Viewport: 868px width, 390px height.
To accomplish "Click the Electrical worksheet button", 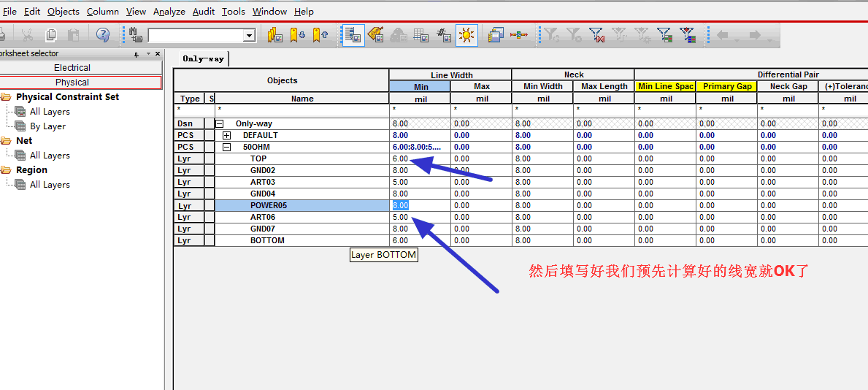I will [x=72, y=68].
